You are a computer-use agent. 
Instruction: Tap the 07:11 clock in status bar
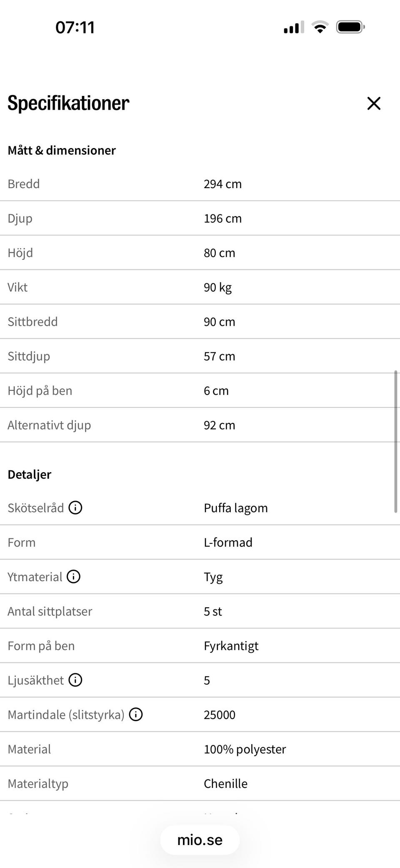tap(75, 28)
